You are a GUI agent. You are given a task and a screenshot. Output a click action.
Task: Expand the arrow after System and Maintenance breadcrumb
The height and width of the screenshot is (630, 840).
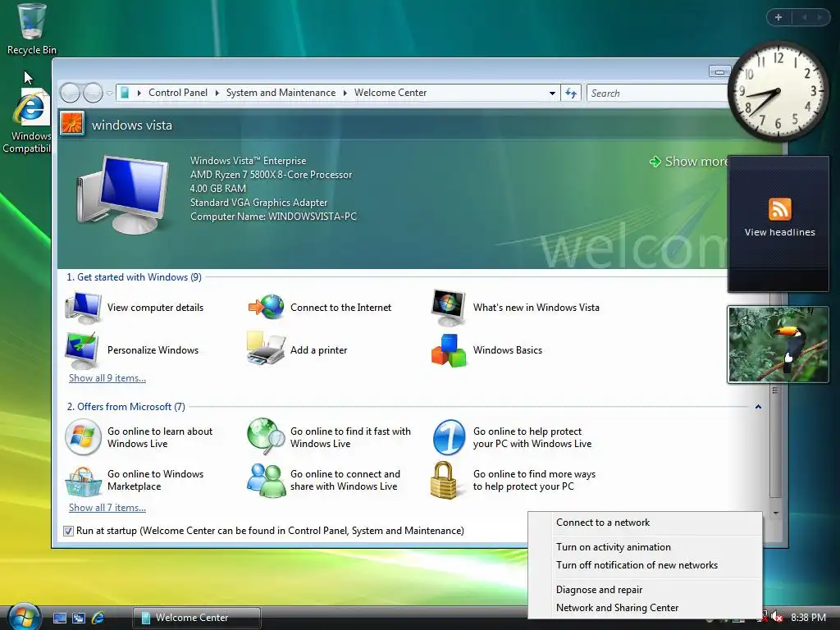click(x=345, y=94)
